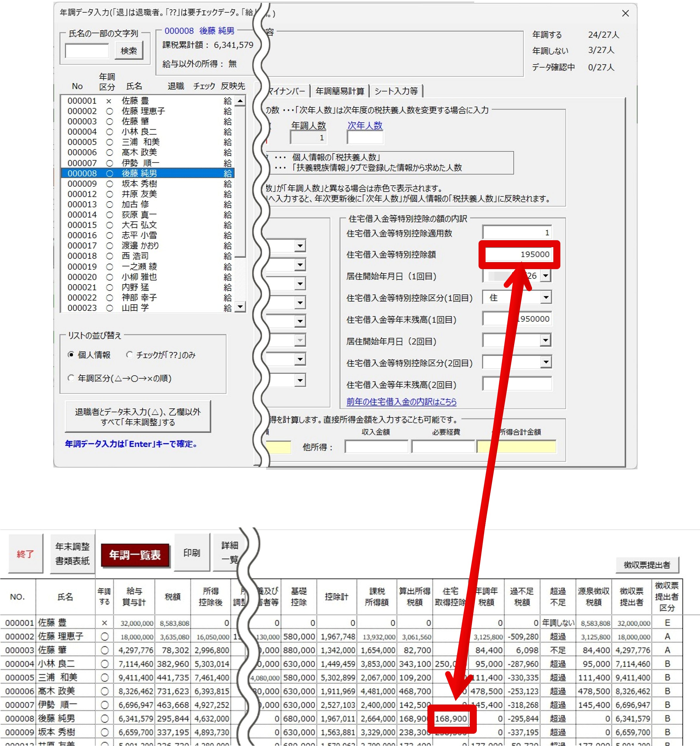The height and width of the screenshot is (746, 700).
Task: Click the red 終了 button
Action: [25, 554]
